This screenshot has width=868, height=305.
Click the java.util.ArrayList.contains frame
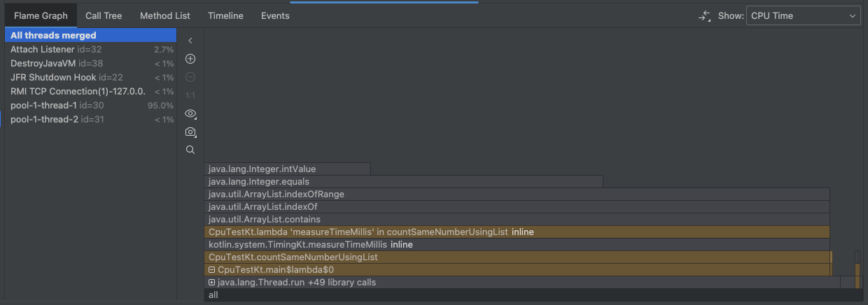(x=518, y=220)
